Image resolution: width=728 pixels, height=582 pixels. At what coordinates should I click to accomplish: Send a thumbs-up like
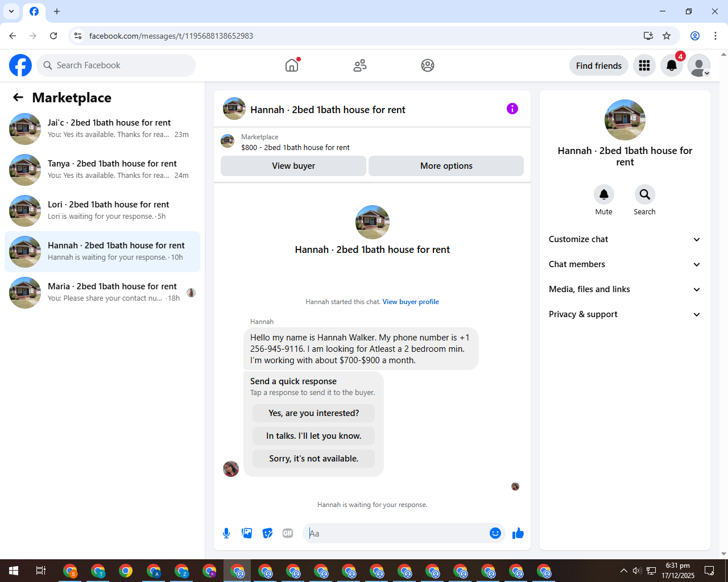[518, 533]
